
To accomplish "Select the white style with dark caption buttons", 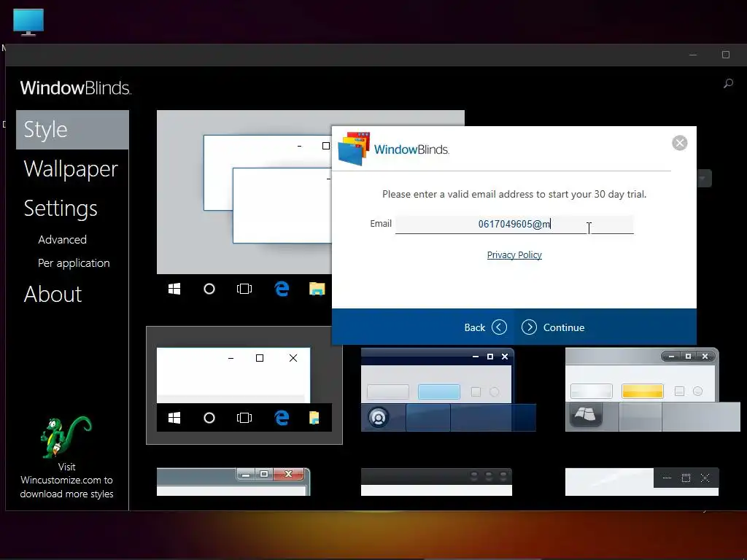I will tap(642, 482).
